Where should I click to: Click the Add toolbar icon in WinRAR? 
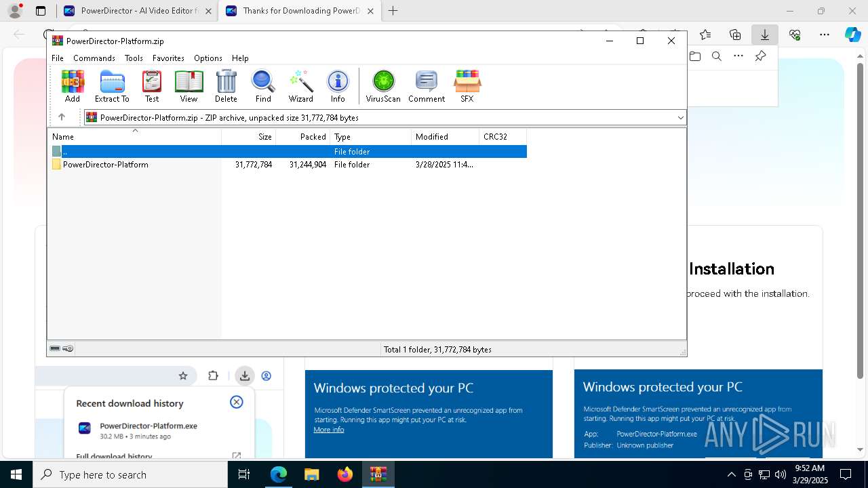click(73, 86)
